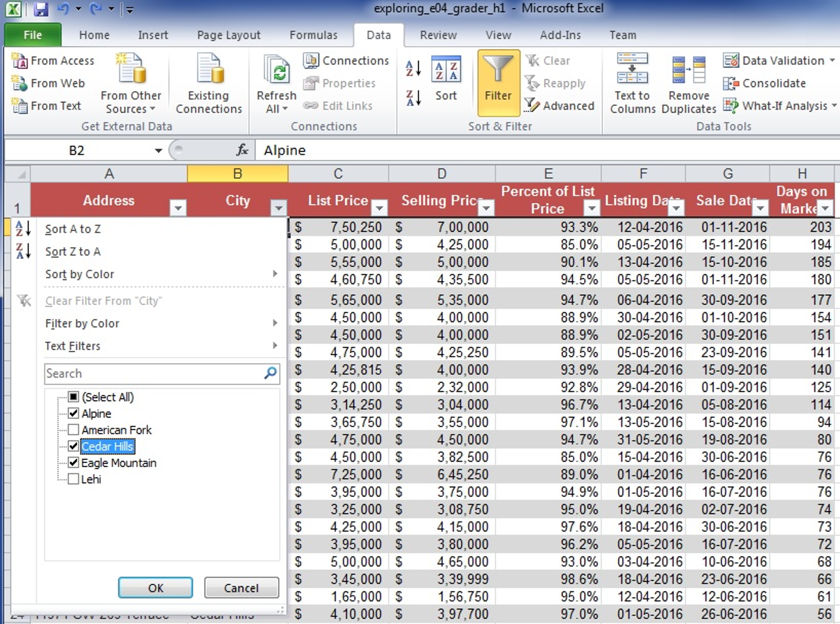840x624 pixels.
Task: Open Advanced filter options
Action: pyautogui.click(x=559, y=106)
